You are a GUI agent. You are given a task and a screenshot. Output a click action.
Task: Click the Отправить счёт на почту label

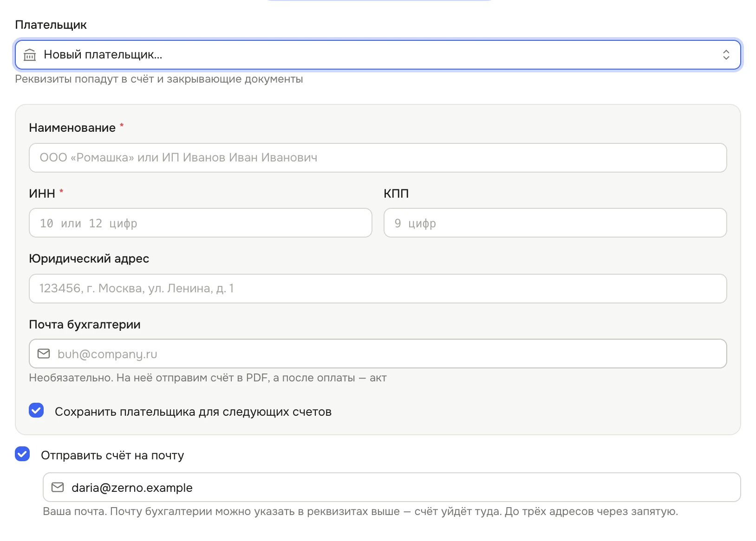[x=112, y=456]
